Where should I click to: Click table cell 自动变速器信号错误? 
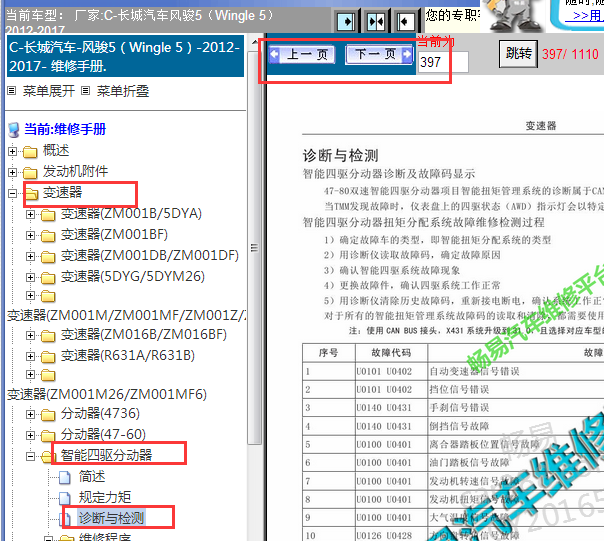click(474, 371)
